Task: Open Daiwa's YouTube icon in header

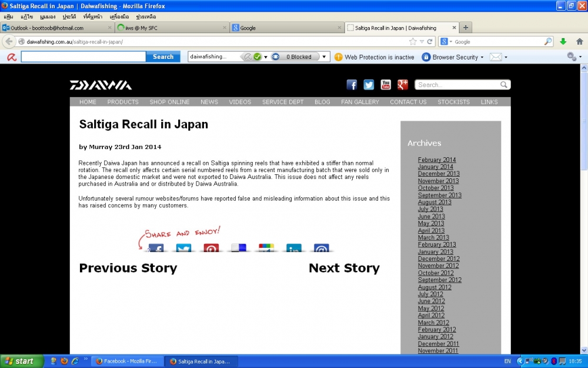Action: coord(386,85)
